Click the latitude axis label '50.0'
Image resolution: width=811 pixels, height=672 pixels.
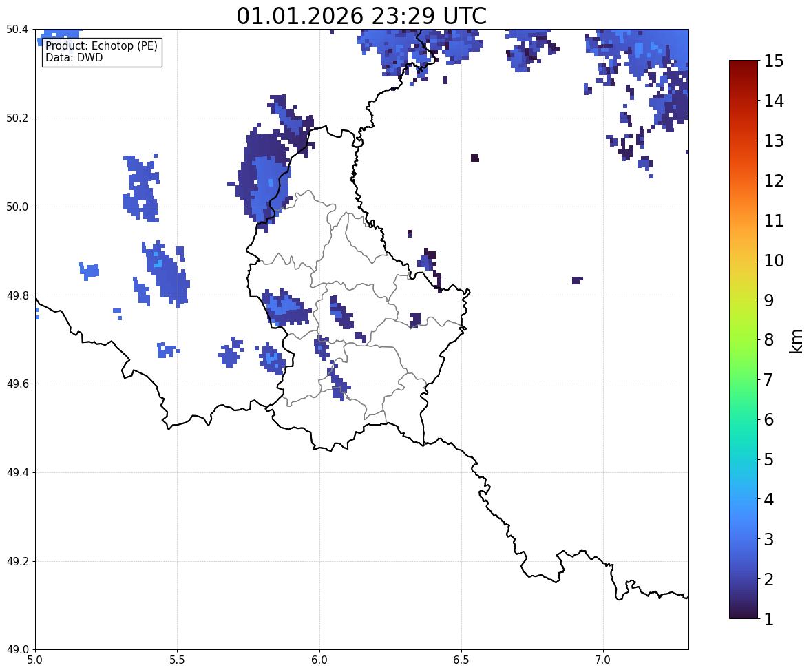tap(17, 207)
